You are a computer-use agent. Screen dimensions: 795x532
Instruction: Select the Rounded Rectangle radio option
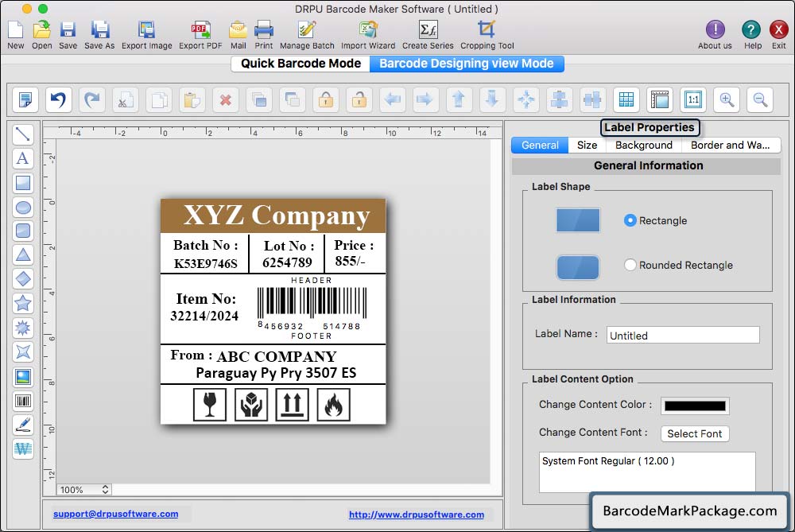[630, 265]
